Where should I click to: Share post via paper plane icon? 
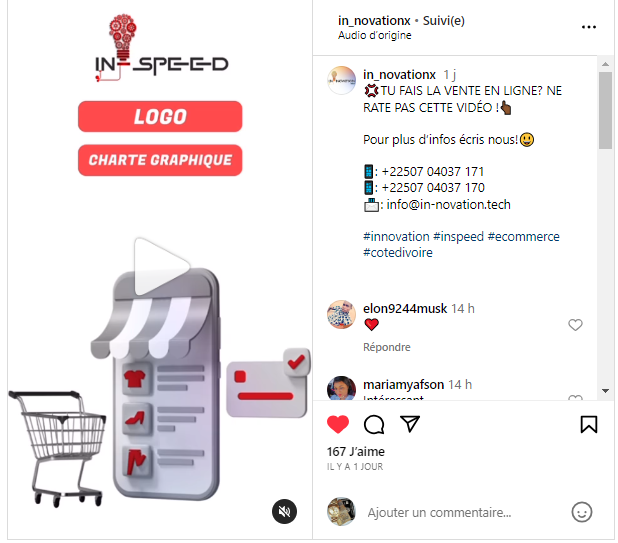point(410,424)
